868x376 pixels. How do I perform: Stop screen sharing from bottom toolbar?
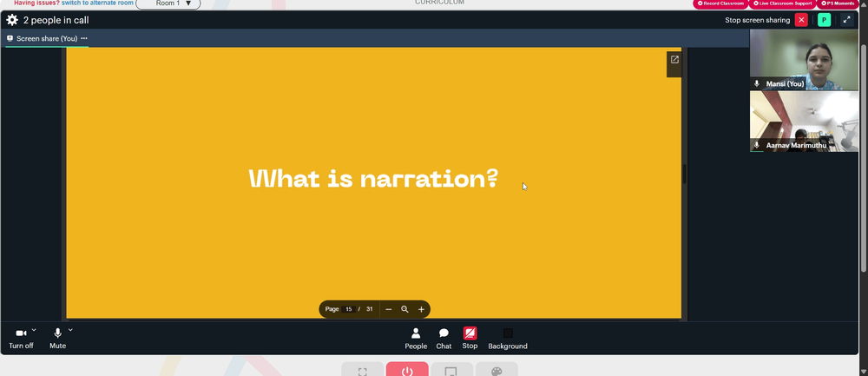point(470,338)
